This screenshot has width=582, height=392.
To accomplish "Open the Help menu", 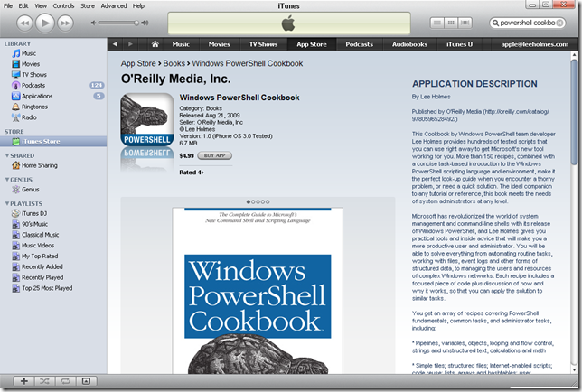I will (x=138, y=6).
